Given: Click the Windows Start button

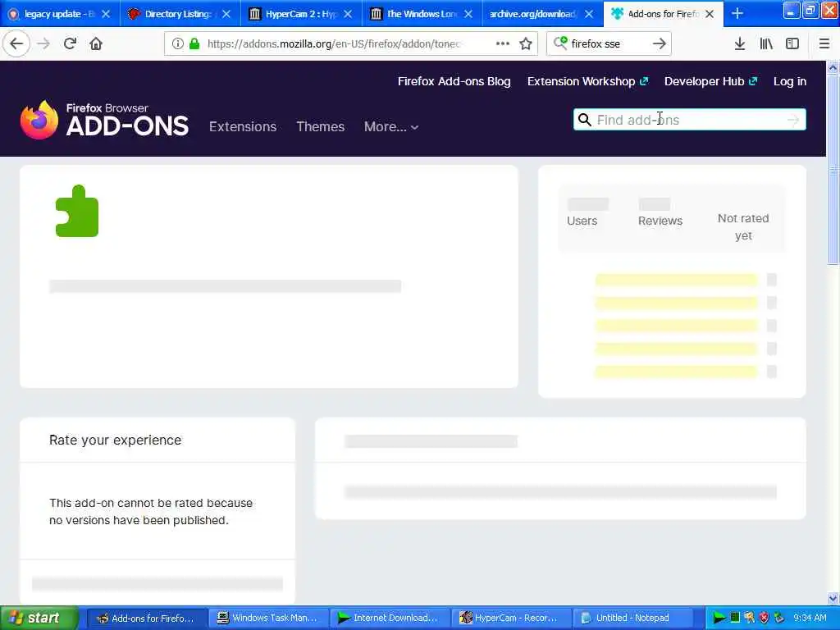Looking at the screenshot, I should click(x=39, y=618).
